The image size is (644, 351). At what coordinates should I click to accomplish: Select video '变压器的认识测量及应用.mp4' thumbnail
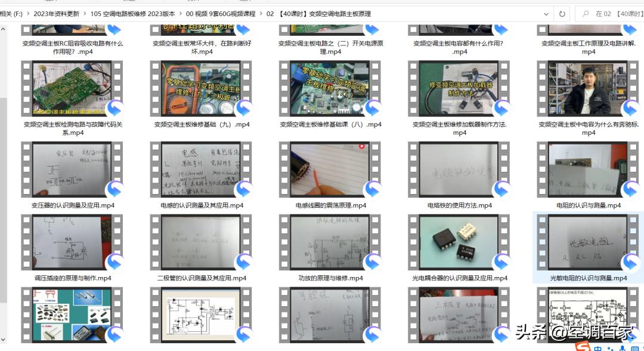[72, 170]
